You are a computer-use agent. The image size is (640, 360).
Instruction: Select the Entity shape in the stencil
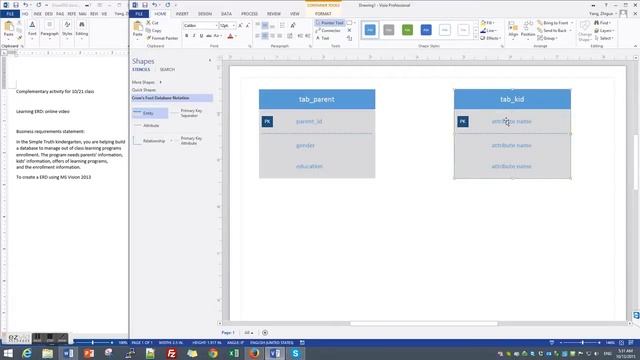pos(150,113)
